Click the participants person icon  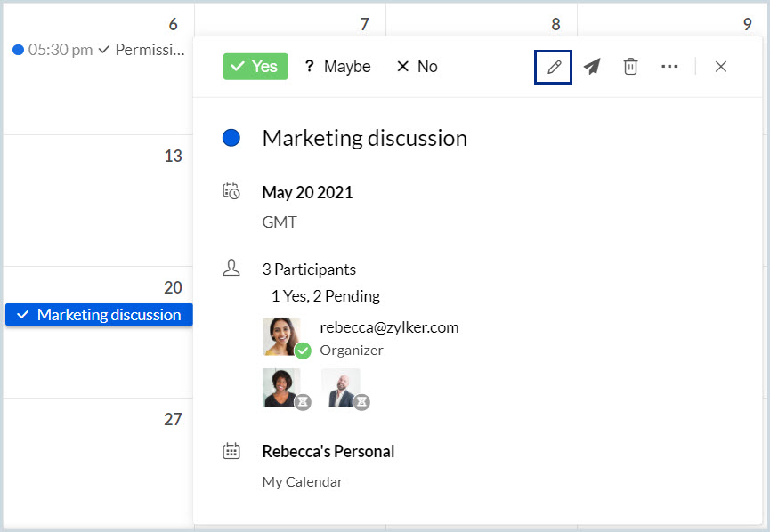point(231,269)
